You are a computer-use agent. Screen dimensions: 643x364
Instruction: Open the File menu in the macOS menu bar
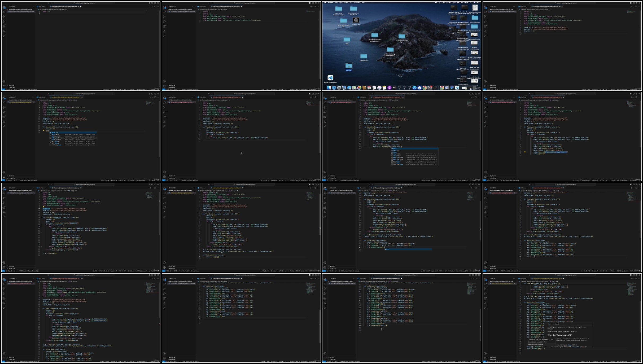[x=336, y=2]
